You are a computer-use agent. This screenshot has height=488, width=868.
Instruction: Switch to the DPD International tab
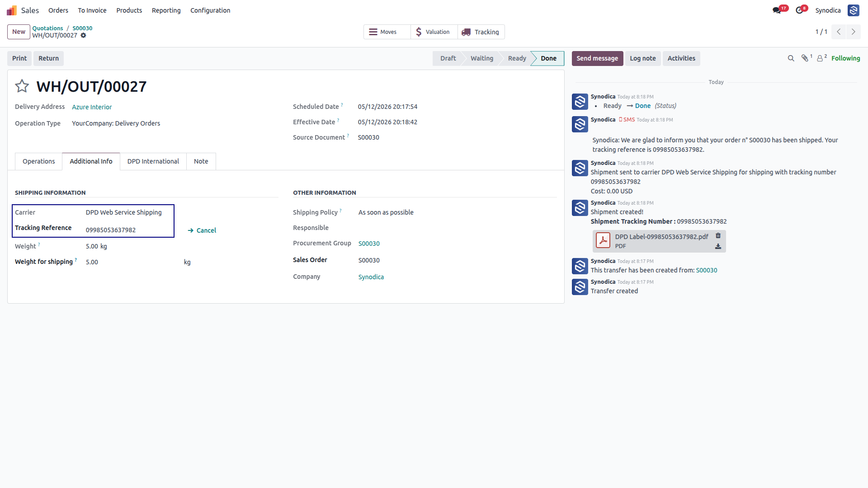coord(153,161)
